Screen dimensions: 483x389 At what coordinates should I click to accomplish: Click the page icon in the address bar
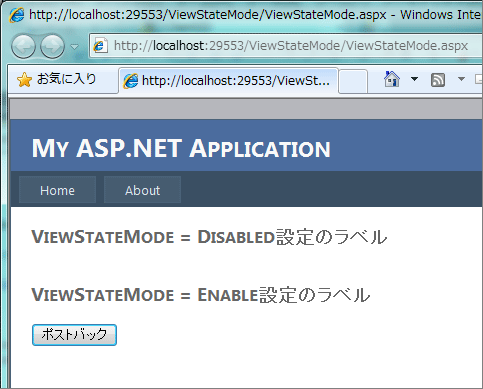point(100,46)
